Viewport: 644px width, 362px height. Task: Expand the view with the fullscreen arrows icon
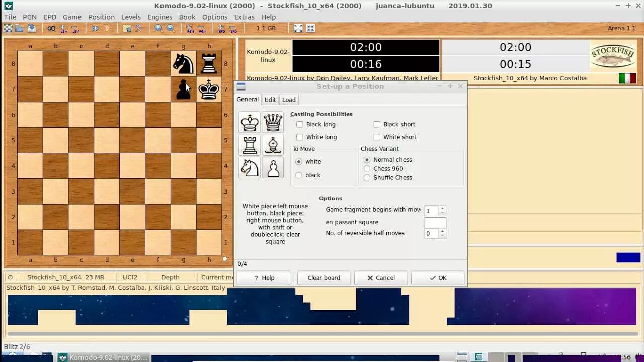[298, 28]
